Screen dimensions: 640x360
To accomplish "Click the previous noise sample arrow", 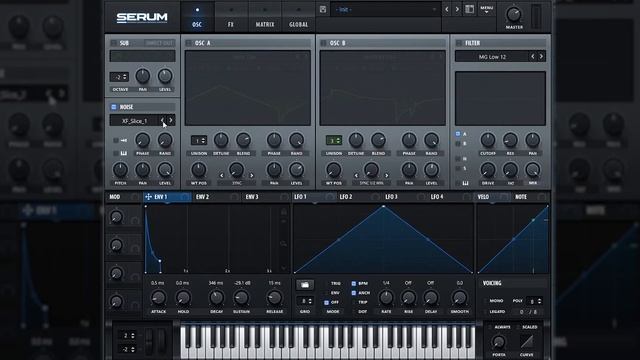I will click(162, 120).
